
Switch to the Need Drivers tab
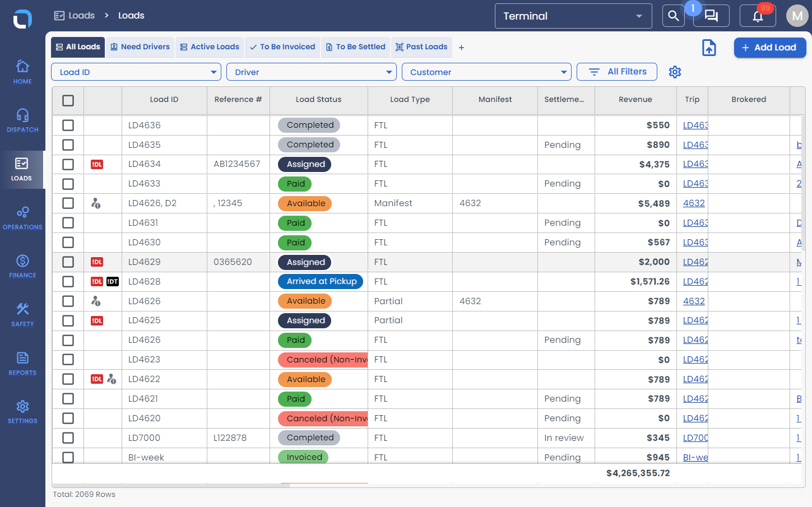click(x=140, y=47)
